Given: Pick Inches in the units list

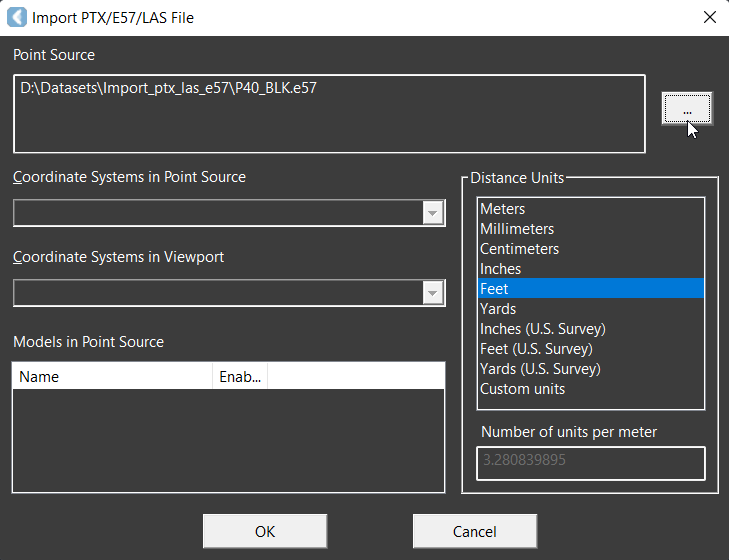Looking at the screenshot, I should [x=500, y=269].
